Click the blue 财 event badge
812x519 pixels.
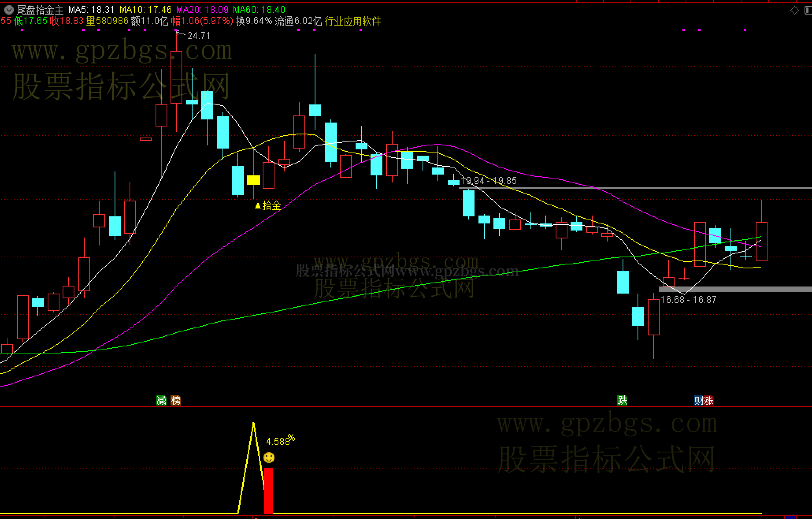699,400
